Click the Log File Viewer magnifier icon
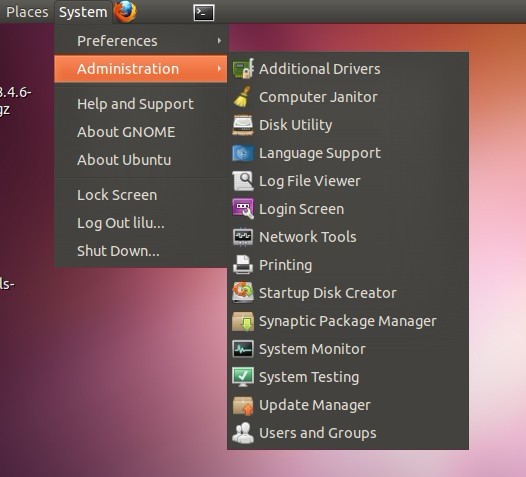The height and width of the screenshot is (477, 526). coord(243,181)
